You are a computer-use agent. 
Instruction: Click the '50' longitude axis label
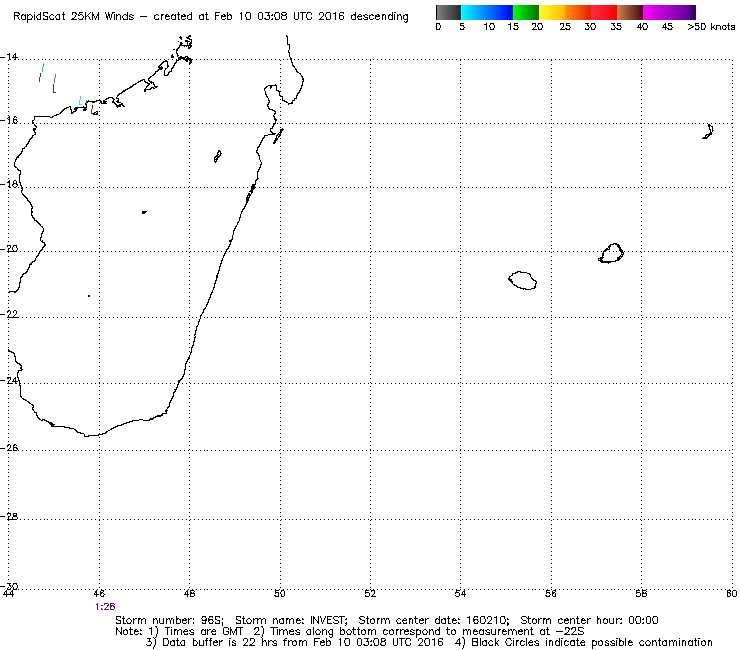tap(280, 593)
